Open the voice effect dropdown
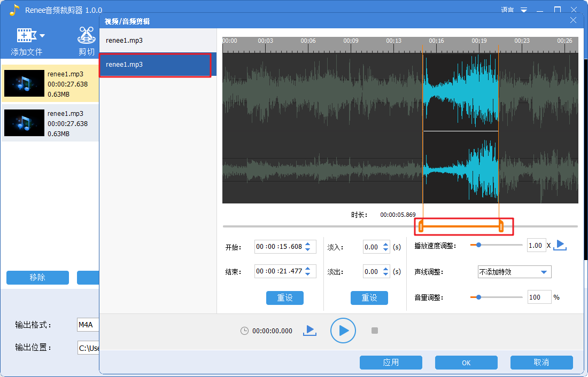 point(514,272)
